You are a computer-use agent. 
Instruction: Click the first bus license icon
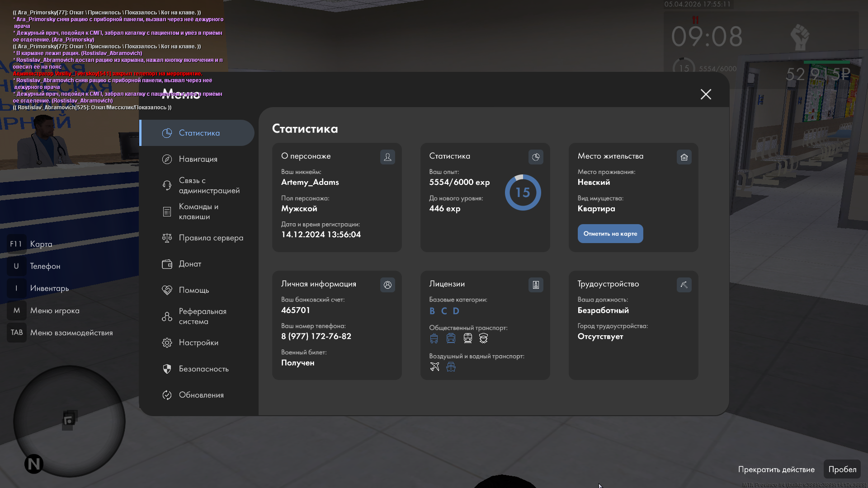pyautogui.click(x=434, y=338)
